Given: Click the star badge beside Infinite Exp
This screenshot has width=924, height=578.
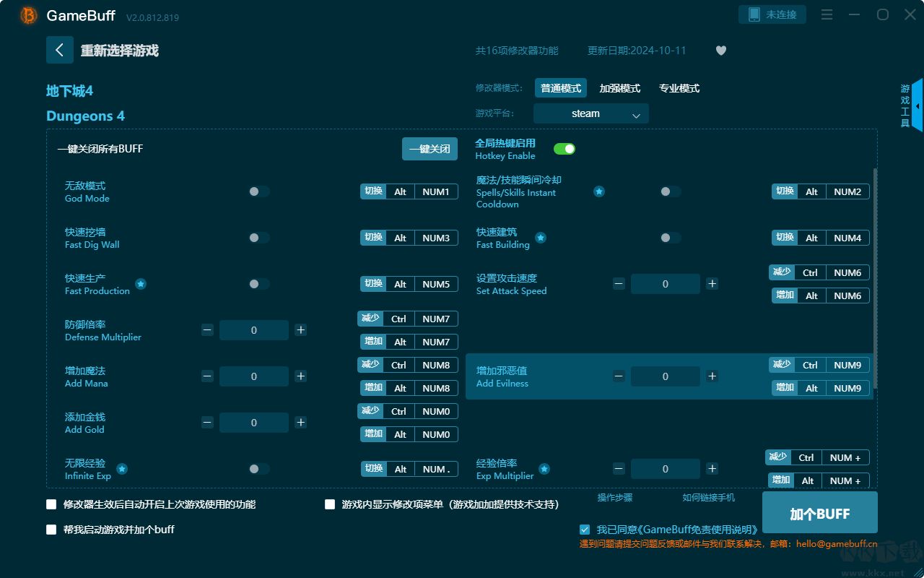Looking at the screenshot, I should 122,469.
